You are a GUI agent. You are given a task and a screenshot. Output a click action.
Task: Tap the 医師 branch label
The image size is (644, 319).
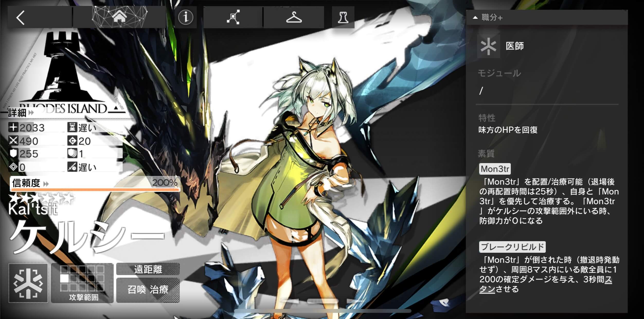pos(515,46)
